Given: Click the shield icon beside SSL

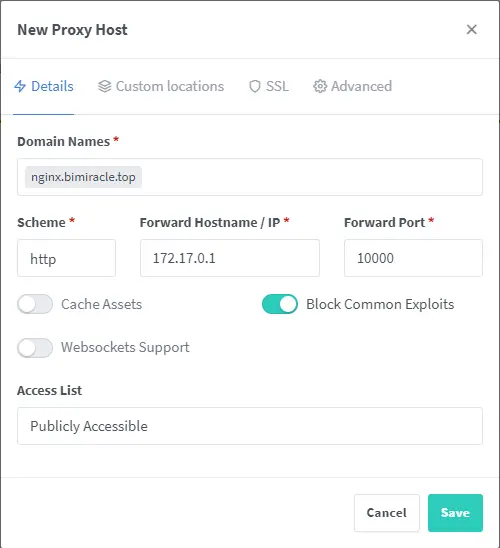Looking at the screenshot, I should 255,86.
